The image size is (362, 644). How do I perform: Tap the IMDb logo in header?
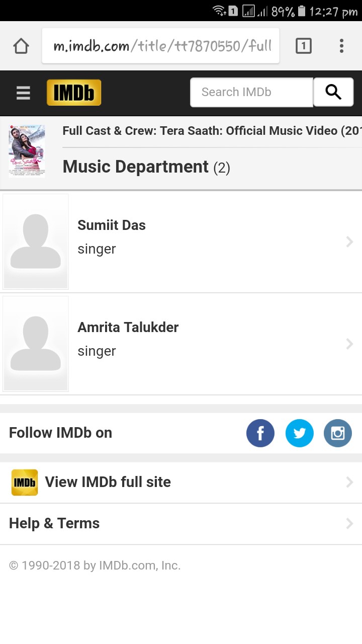click(x=74, y=93)
